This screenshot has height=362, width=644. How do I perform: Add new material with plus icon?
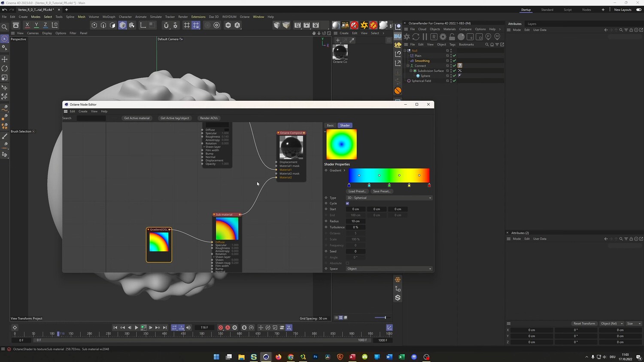pyautogui.click(x=338, y=40)
